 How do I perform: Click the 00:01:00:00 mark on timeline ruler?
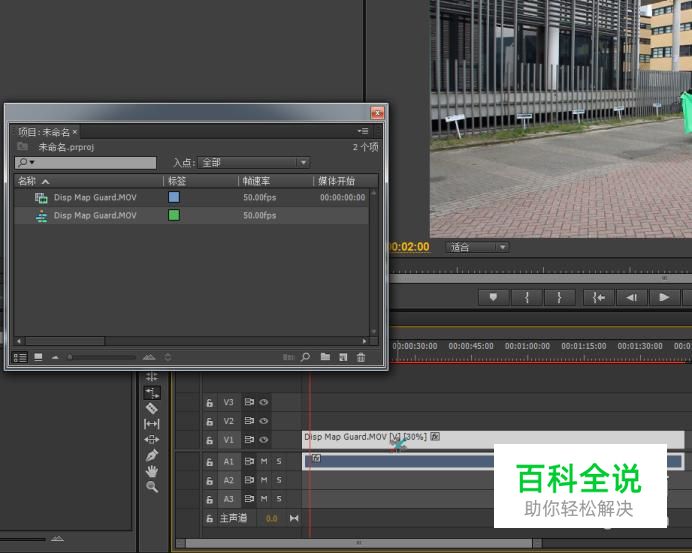(527, 346)
